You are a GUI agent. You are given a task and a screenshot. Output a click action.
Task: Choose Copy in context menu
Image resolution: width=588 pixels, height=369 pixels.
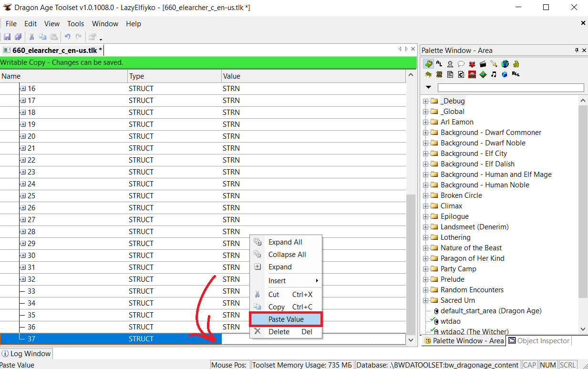(286, 307)
